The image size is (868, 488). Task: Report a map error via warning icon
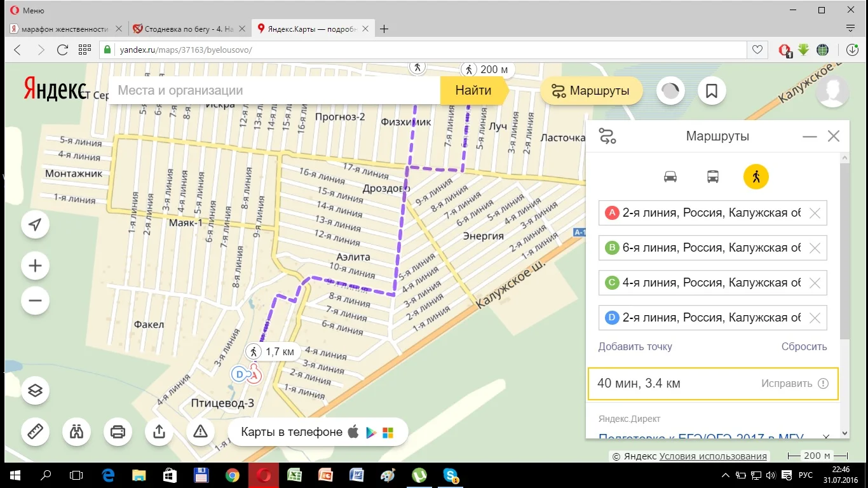200,432
